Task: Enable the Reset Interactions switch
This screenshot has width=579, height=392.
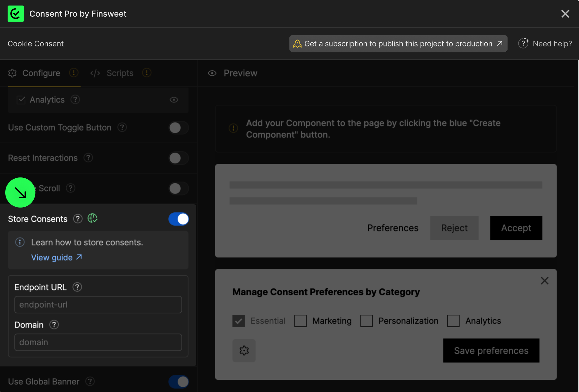Action: [178, 158]
